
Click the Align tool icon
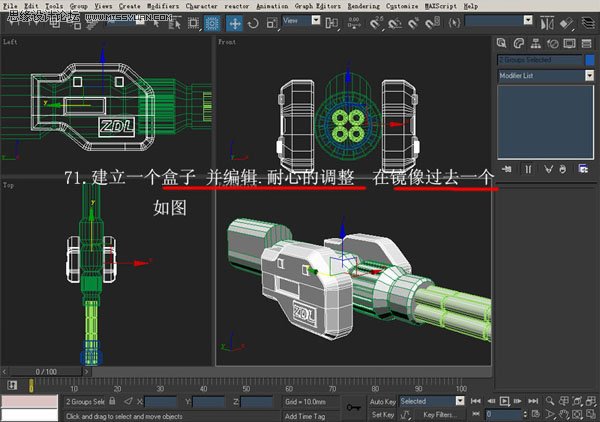tap(567, 24)
